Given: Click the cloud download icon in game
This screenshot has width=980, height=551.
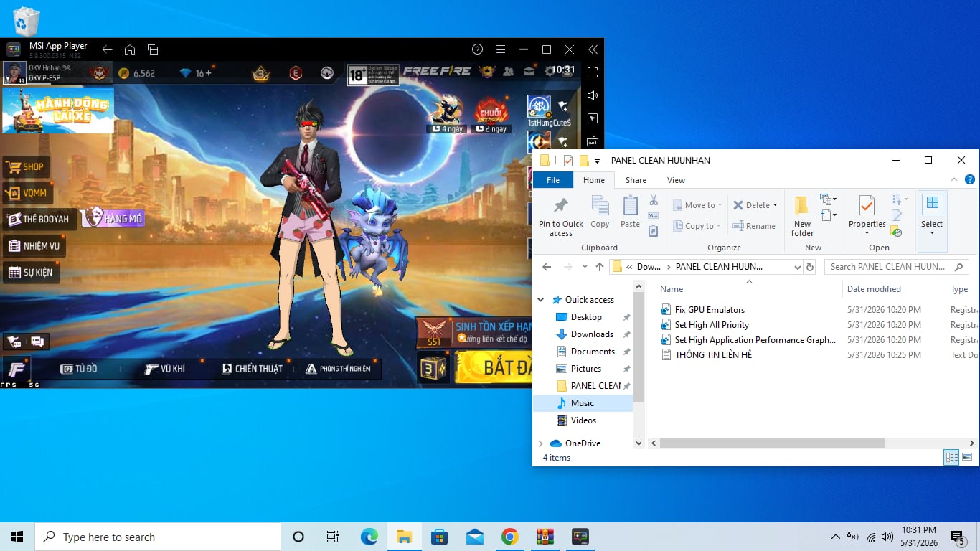Looking at the screenshot, I should coord(327,72).
